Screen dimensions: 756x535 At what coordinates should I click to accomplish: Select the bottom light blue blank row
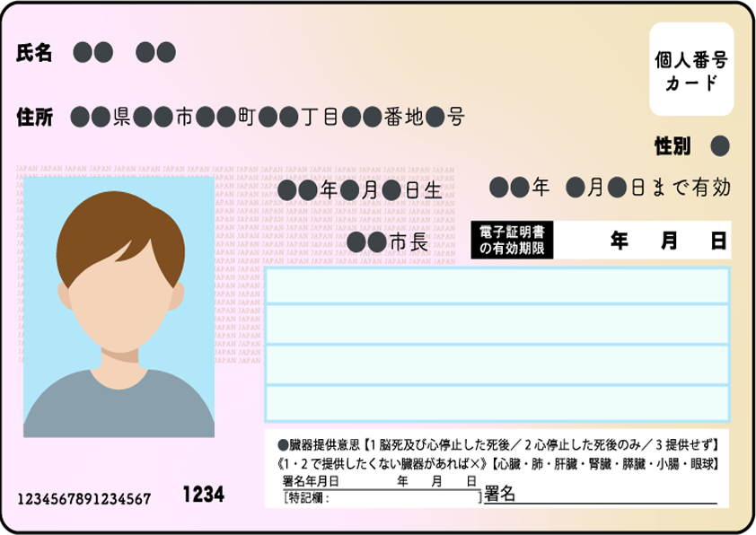(497, 403)
